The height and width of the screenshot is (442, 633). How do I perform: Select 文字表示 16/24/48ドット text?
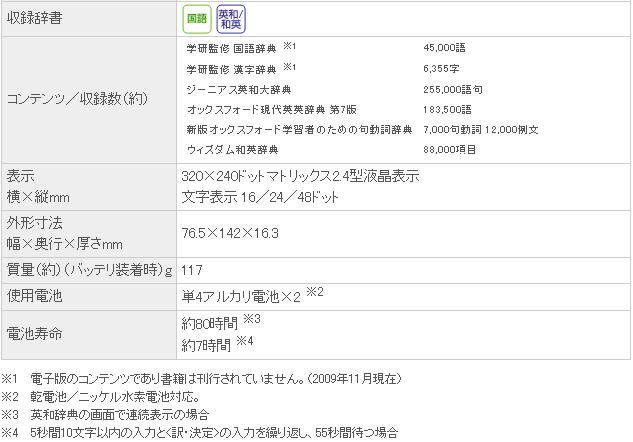pyautogui.click(x=260, y=197)
